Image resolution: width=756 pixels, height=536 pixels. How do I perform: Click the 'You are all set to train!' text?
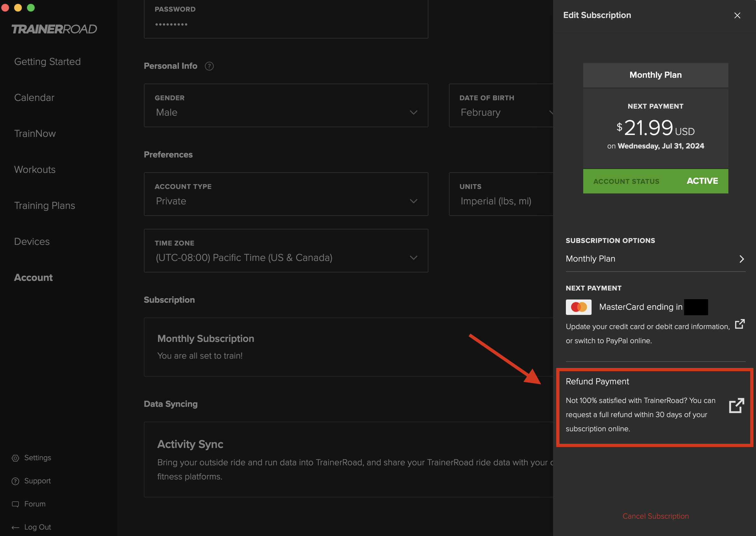pos(200,356)
